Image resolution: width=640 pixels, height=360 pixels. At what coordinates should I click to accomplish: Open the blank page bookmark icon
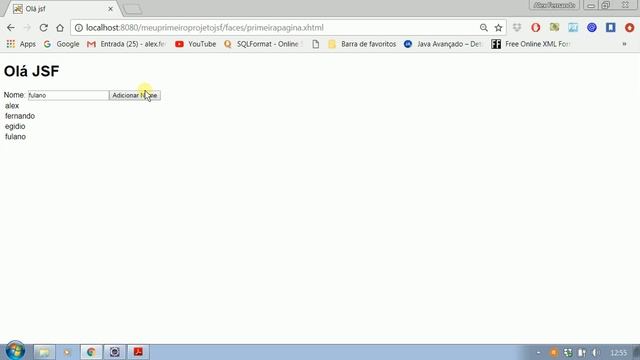[x=316, y=44]
